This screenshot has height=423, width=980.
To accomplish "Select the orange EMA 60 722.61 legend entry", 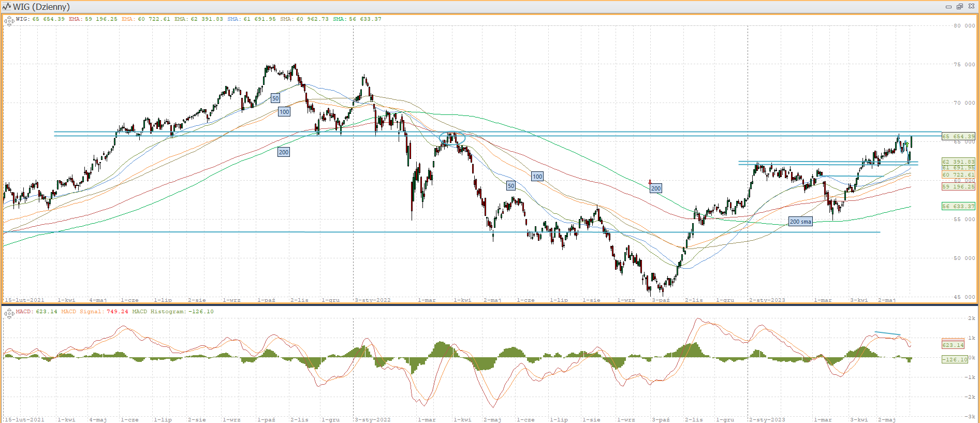I will (146, 19).
